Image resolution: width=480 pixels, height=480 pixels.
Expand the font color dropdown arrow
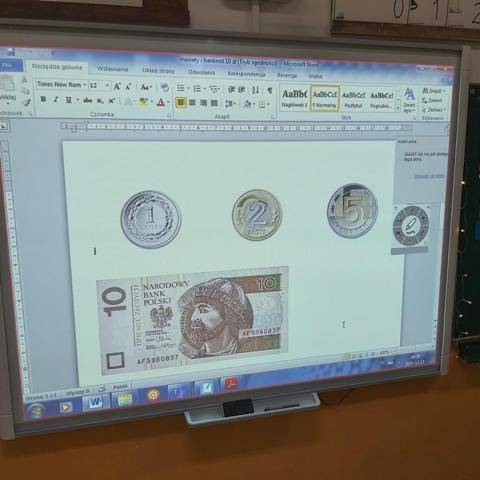pos(169,103)
